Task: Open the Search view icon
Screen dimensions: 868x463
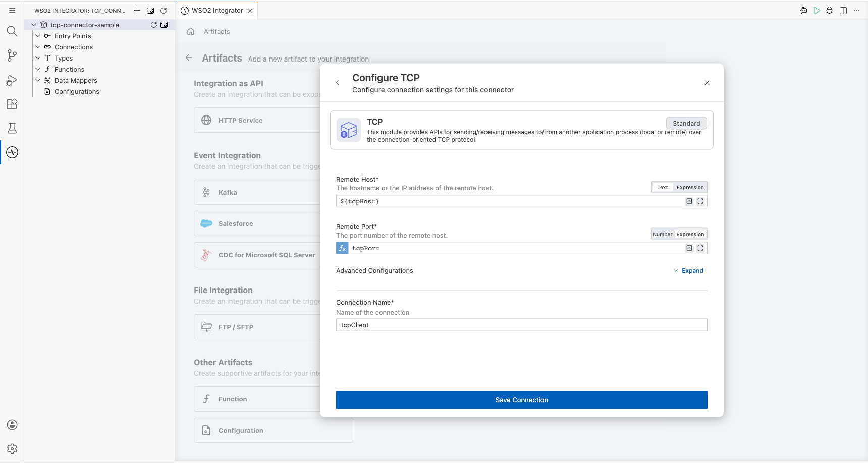Action: 12,31
